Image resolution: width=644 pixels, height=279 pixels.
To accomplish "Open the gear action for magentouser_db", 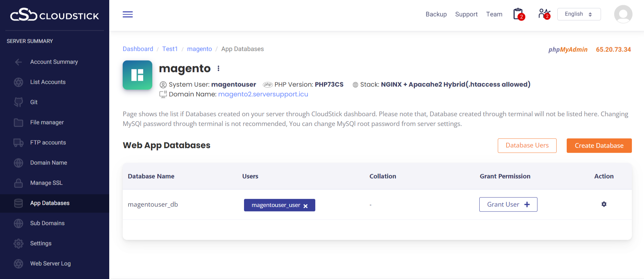I will (604, 204).
